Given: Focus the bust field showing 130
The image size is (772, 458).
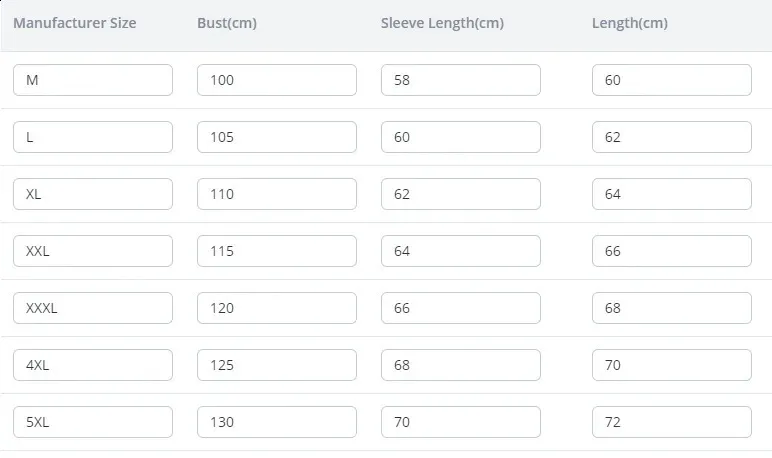Looking at the screenshot, I should coord(277,422).
